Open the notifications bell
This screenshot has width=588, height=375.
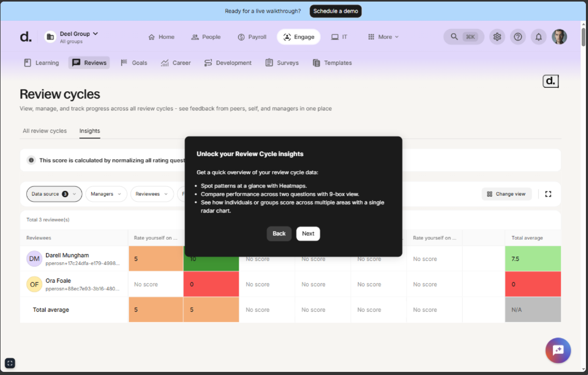[x=538, y=37]
